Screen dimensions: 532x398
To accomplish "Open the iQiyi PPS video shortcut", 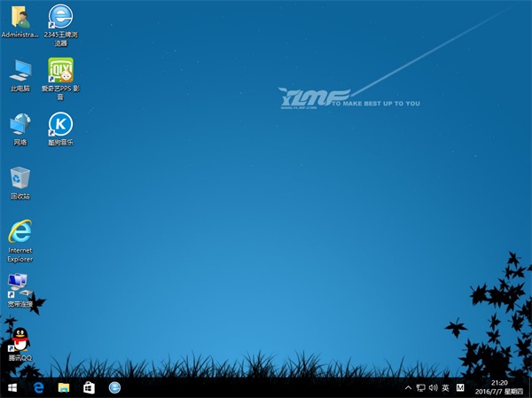I will (60, 70).
